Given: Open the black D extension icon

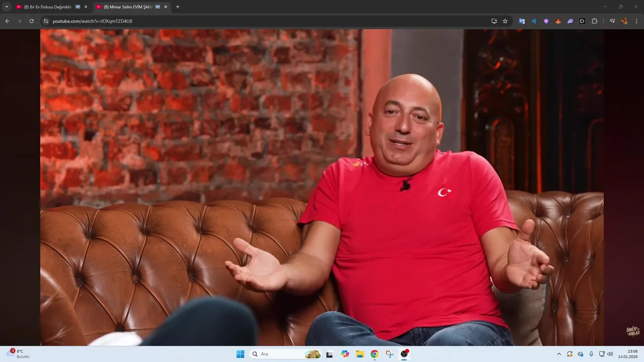Looking at the screenshot, I should [x=582, y=21].
